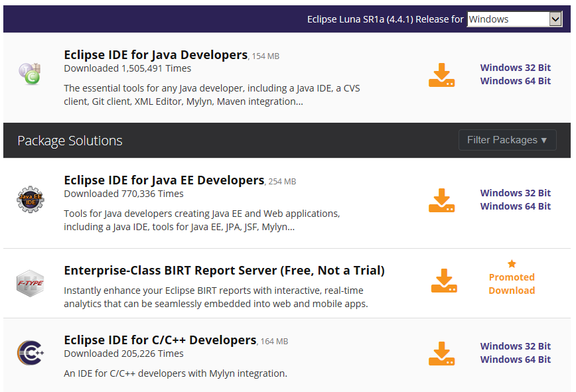Download Windows 64 Bit C/C++ IDE
The width and height of the screenshot is (576, 392).
[516, 359]
